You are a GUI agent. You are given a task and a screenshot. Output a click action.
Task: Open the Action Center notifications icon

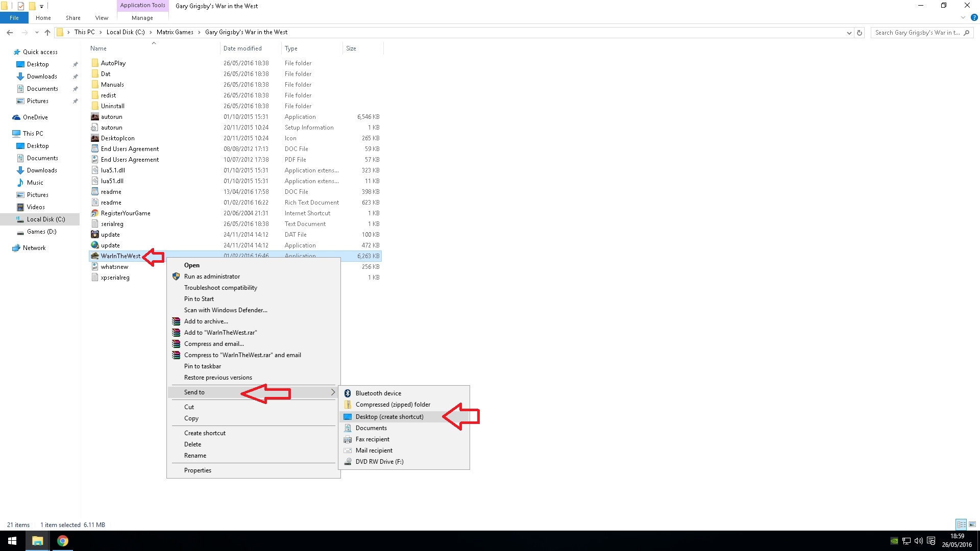[x=931, y=541]
